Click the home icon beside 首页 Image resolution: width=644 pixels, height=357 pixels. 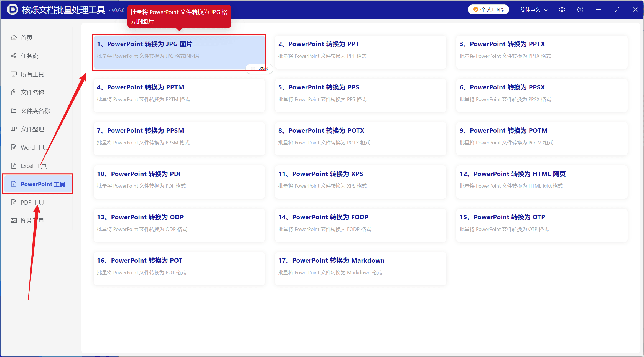click(x=14, y=37)
